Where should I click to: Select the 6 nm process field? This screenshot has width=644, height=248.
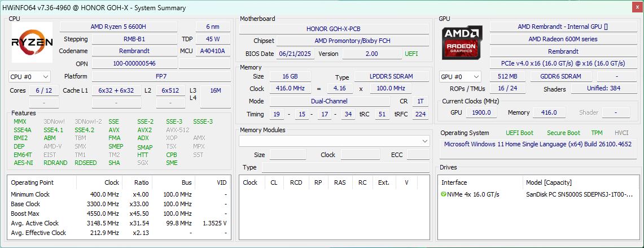point(213,27)
